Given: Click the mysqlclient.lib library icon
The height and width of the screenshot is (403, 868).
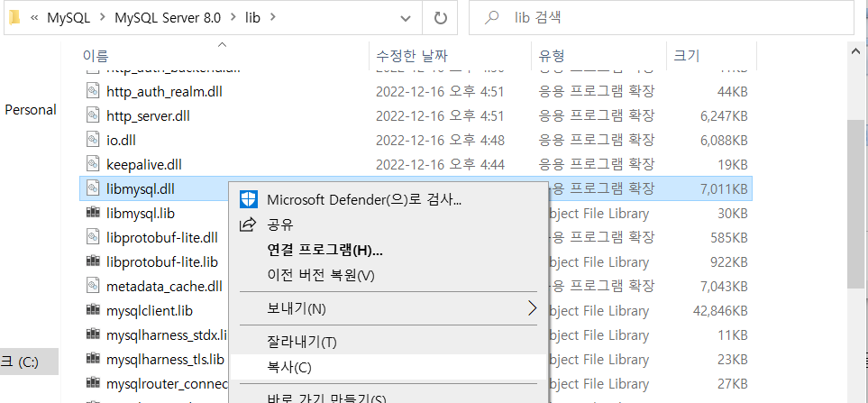Looking at the screenshot, I should click(x=93, y=310).
